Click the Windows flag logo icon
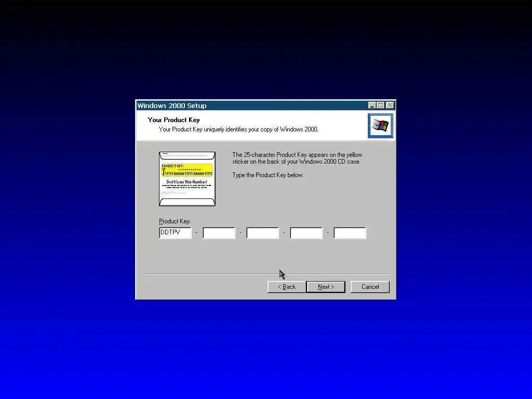Screen dimensions: 532x399 [x=380, y=126]
